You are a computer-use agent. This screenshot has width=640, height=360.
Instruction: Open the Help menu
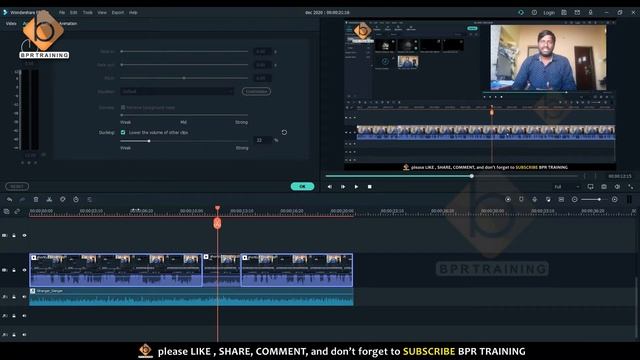133,13
